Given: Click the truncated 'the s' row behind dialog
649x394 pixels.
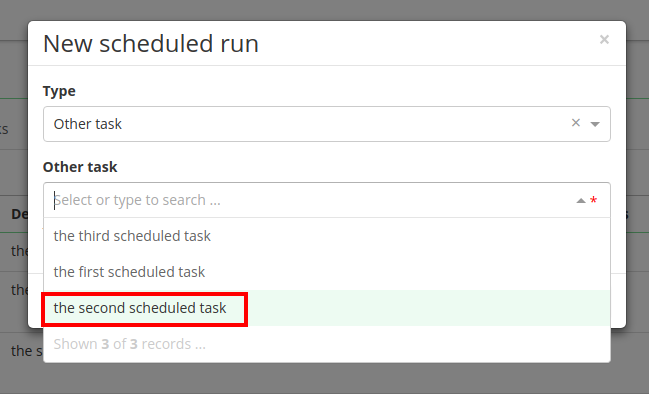Looking at the screenshot, I should tap(26, 351).
